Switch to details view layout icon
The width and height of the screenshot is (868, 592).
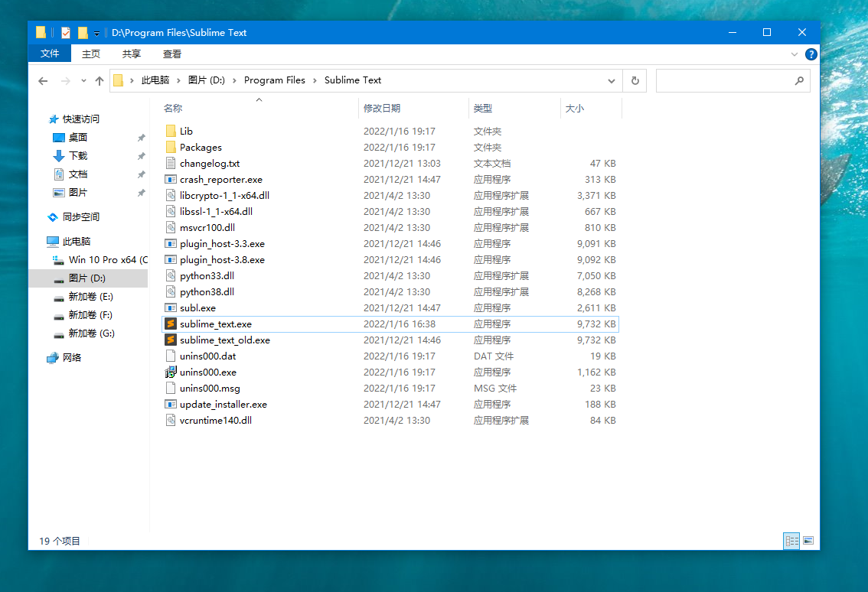click(791, 541)
